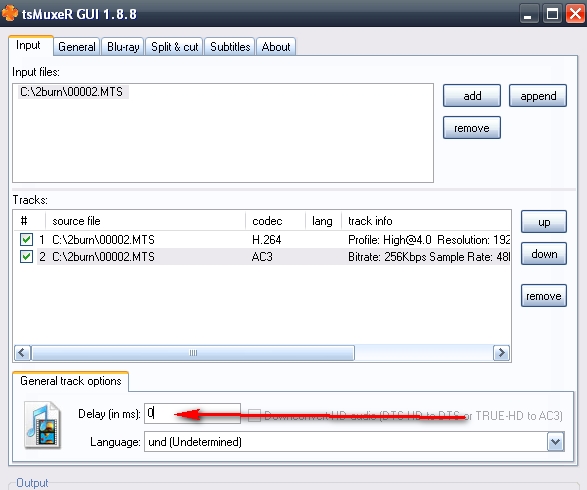Open the Blu-ray tab
The image size is (587, 490).
click(123, 47)
